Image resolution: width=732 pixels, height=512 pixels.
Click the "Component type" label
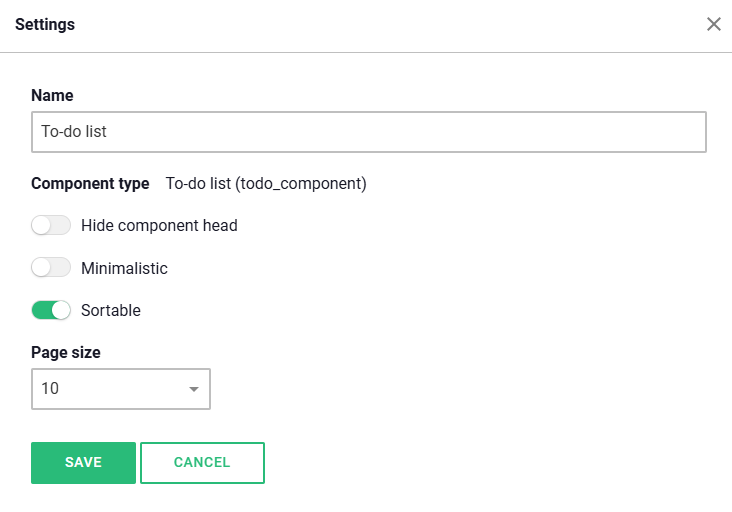[90, 184]
